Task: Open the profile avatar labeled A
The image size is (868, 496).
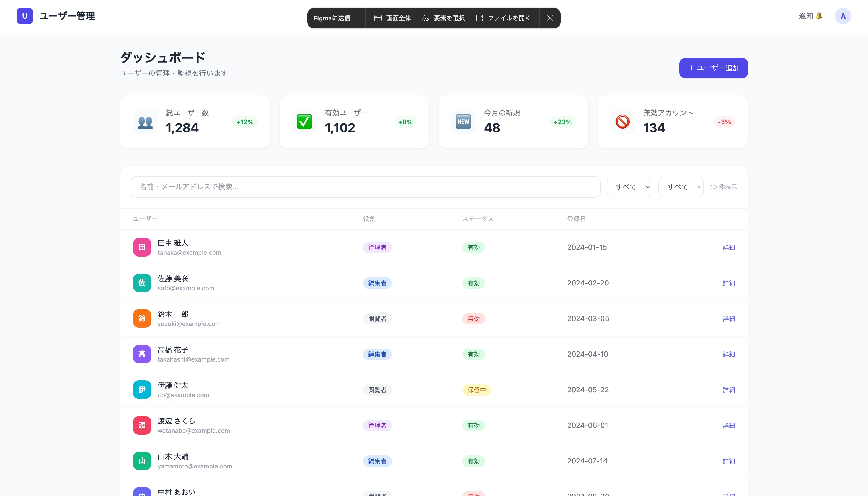Action: 843,16
